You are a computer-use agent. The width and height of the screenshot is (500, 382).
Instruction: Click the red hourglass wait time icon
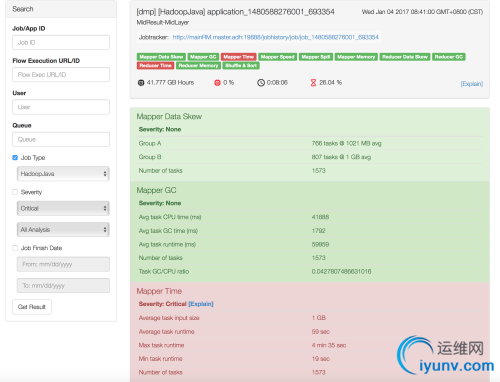pos(313,83)
